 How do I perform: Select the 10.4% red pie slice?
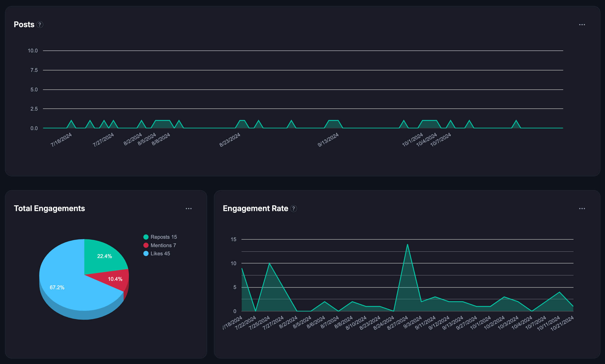pyautogui.click(x=115, y=279)
